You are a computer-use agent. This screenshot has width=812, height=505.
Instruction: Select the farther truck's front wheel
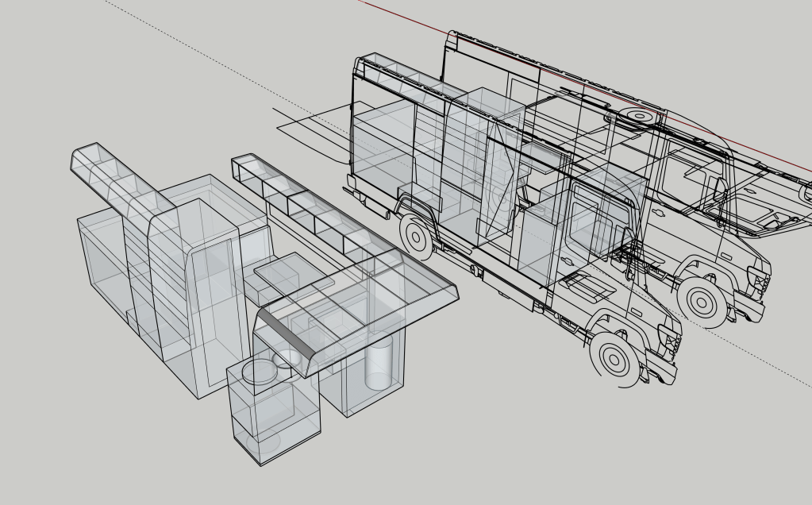coord(701,302)
